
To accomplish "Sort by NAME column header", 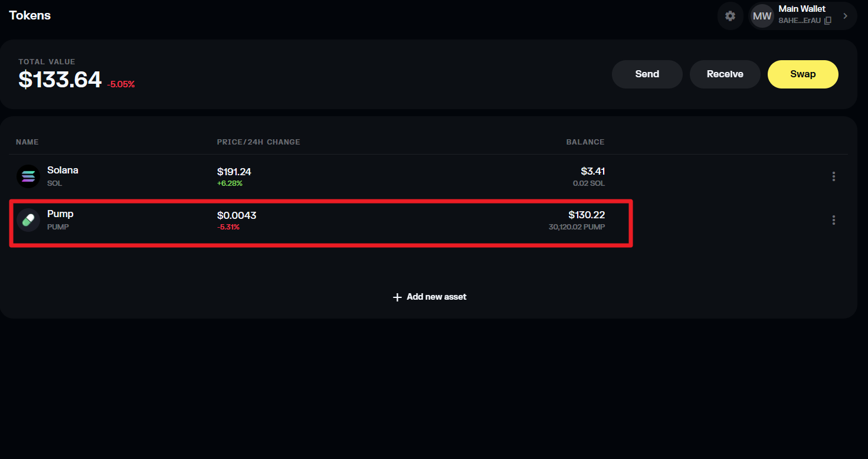I will tap(27, 142).
